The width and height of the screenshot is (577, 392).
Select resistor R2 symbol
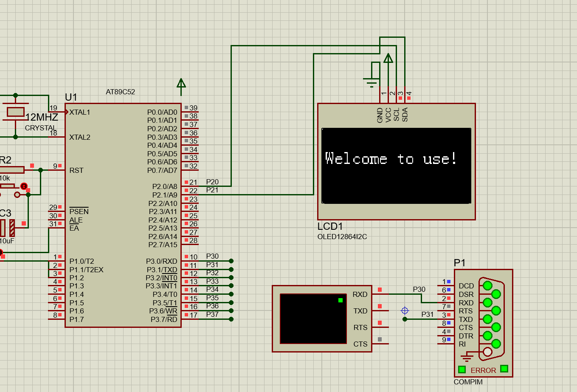click(x=12, y=170)
